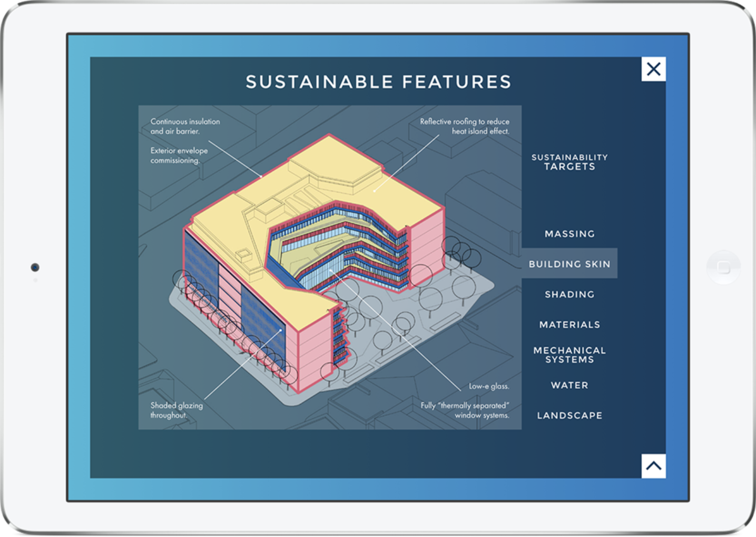Select the Massing menu item

570,234
